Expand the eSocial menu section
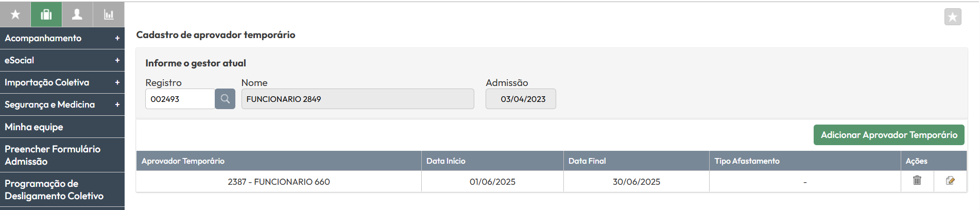The width and height of the screenshot is (980, 210). click(62, 60)
